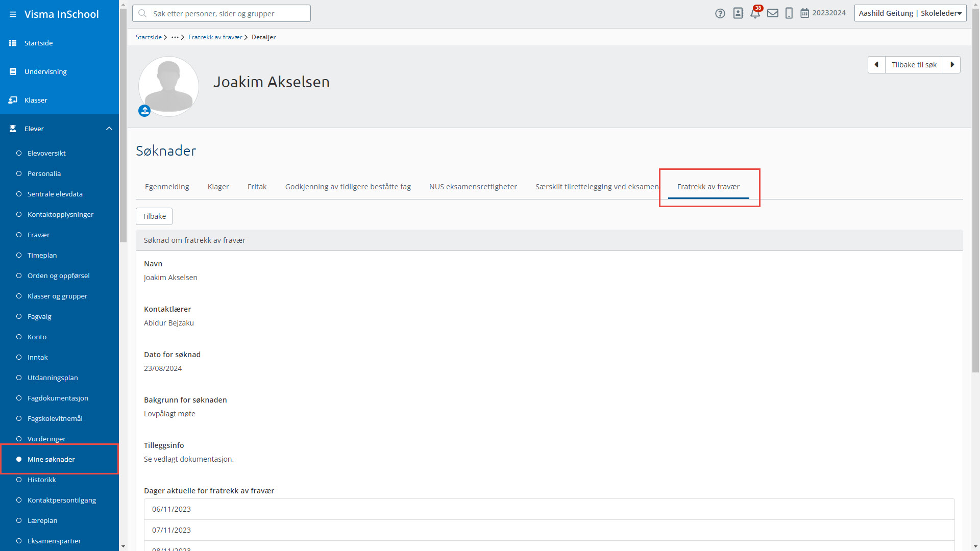Viewport: 980px width, 551px height.
Task: Open the messages envelope icon
Action: (773, 14)
